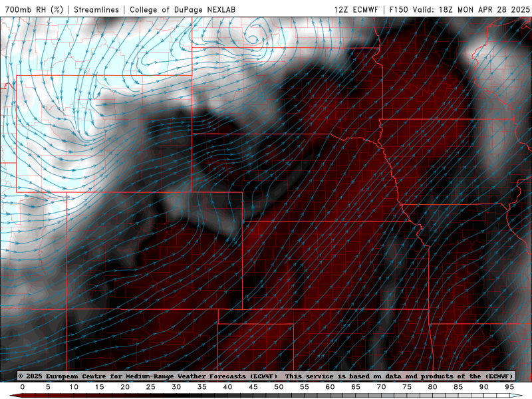This screenshot has height=399, width=532.
Task: Click the "College of DuPage NEXLAB" header text
Action: [182, 10]
